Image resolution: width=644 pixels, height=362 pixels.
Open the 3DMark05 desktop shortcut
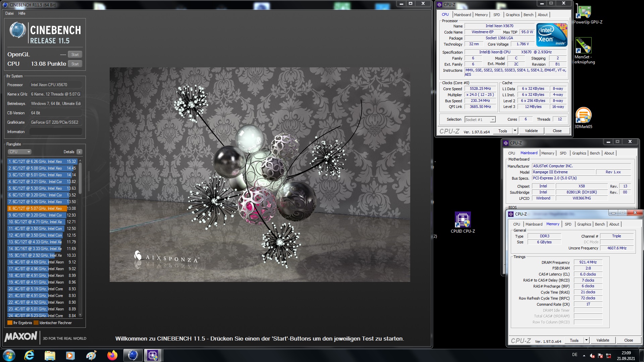coord(583,118)
